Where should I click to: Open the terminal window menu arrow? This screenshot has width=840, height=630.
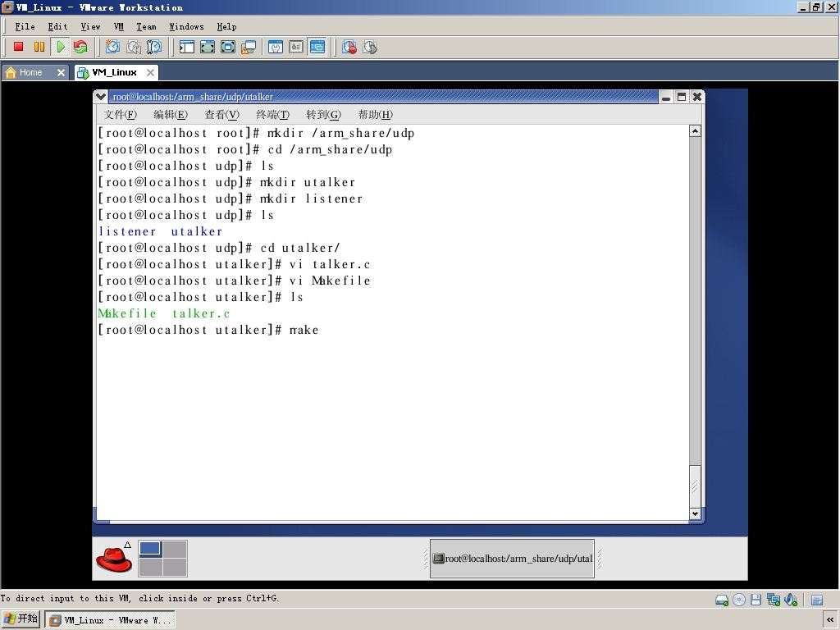100,97
